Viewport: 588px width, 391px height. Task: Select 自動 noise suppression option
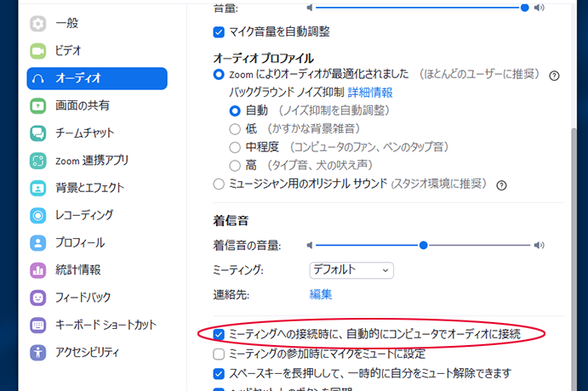click(235, 110)
